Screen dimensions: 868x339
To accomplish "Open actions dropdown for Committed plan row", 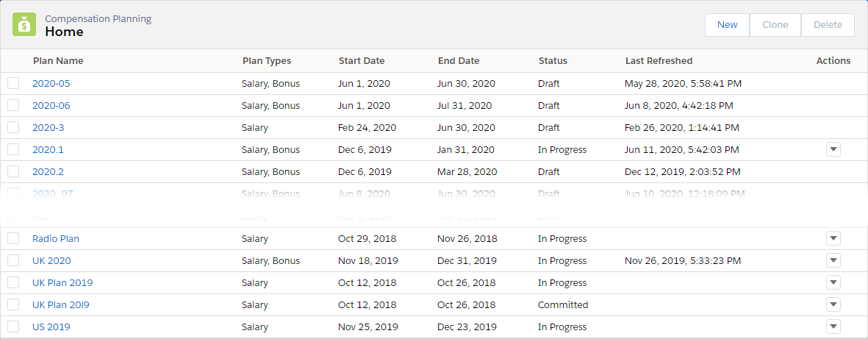I will coord(833,305).
